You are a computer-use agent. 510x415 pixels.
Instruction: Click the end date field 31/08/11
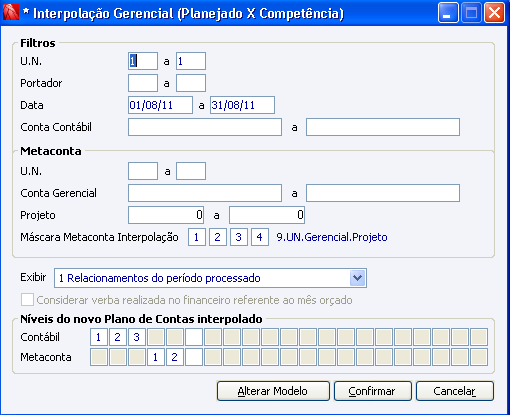coord(242,105)
